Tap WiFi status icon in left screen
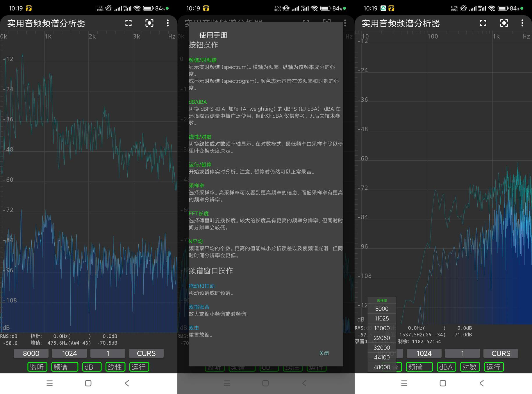The width and height of the screenshot is (532, 394). [x=137, y=8]
